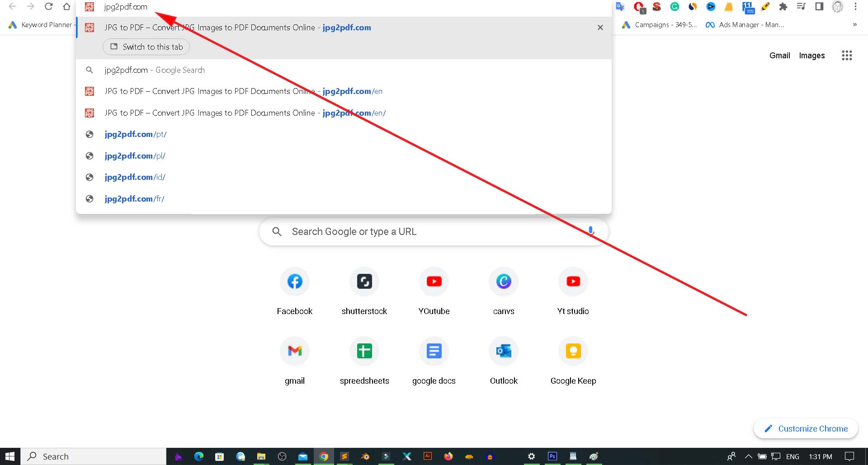Open the media controls icon
Screen dimensions: 868x465
click(801, 6)
